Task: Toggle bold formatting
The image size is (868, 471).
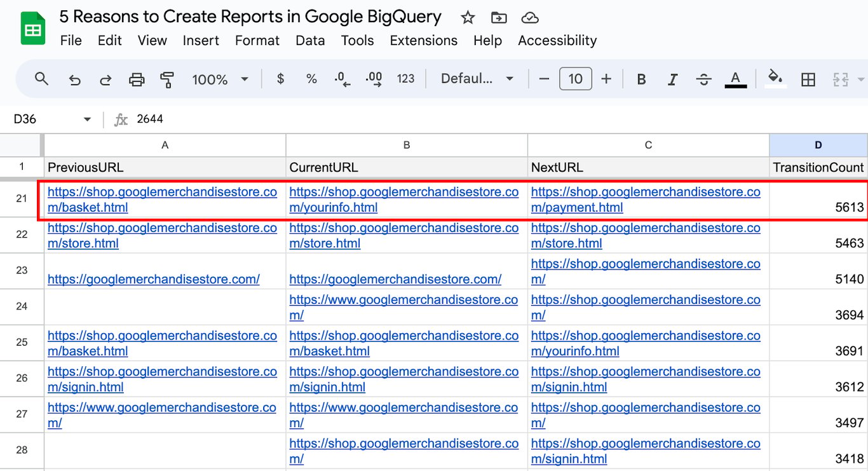Action: point(641,79)
